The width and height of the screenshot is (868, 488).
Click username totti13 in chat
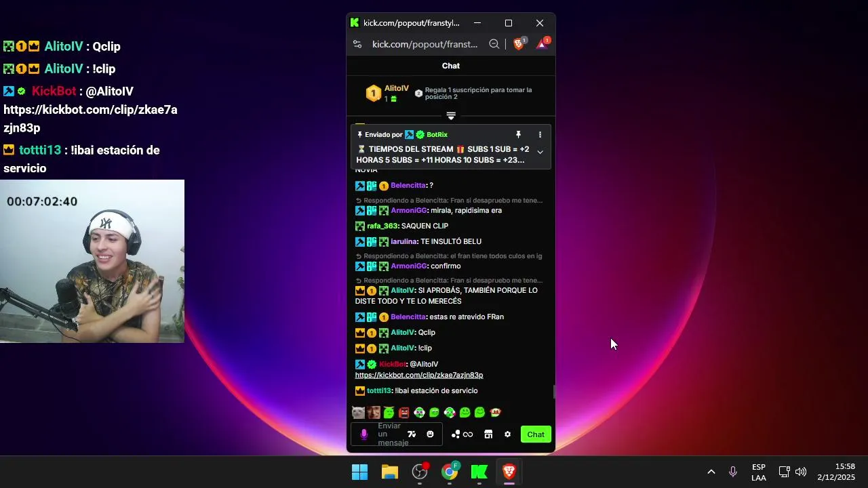[379, 390]
